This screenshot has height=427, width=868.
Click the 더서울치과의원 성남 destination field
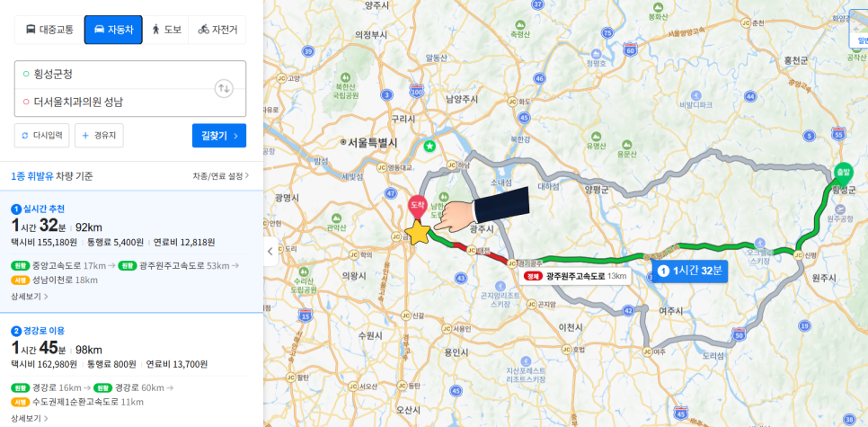point(113,102)
